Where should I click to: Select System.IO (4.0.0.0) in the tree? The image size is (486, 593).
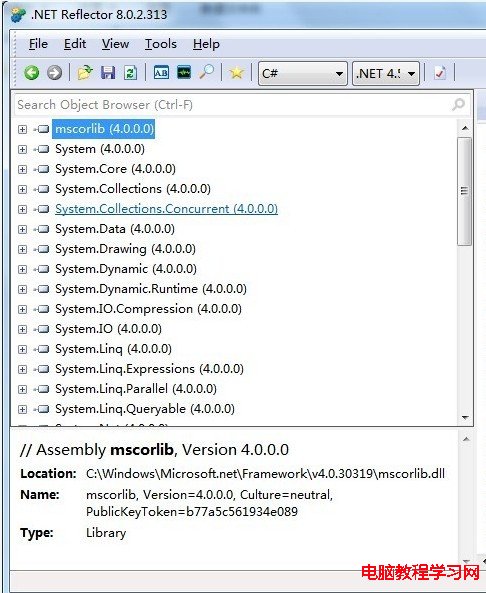click(109, 329)
